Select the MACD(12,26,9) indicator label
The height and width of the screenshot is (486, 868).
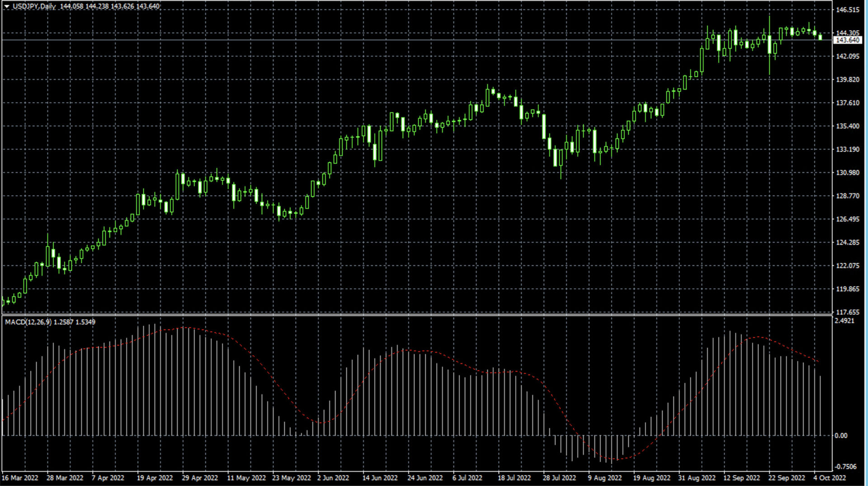(x=28, y=322)
